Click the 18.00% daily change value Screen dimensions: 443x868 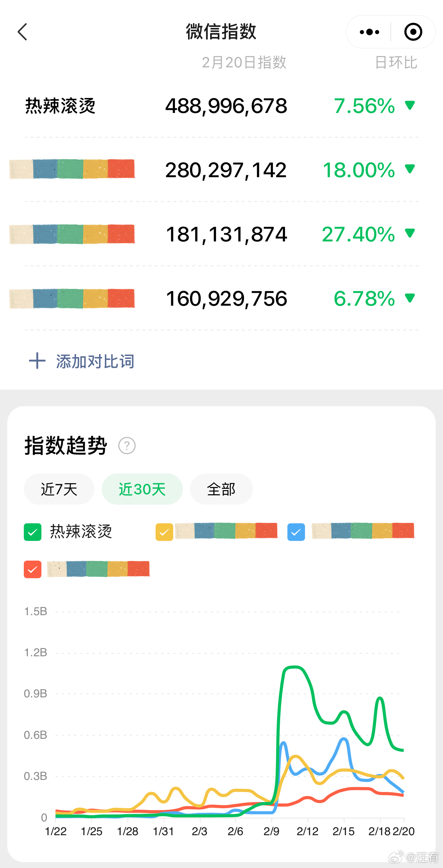point(359,170)
